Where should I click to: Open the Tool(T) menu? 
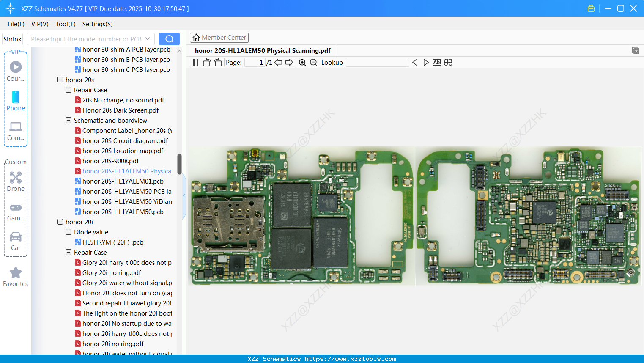(66, 24)
